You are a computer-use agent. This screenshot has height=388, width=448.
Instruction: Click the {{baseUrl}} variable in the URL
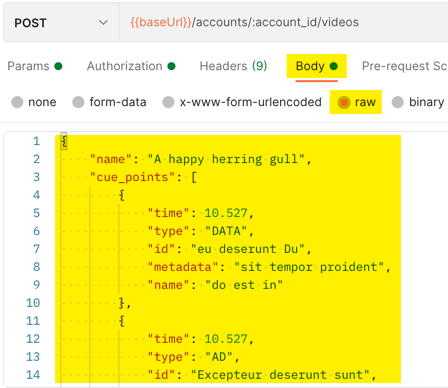click(x=161, y=22)
